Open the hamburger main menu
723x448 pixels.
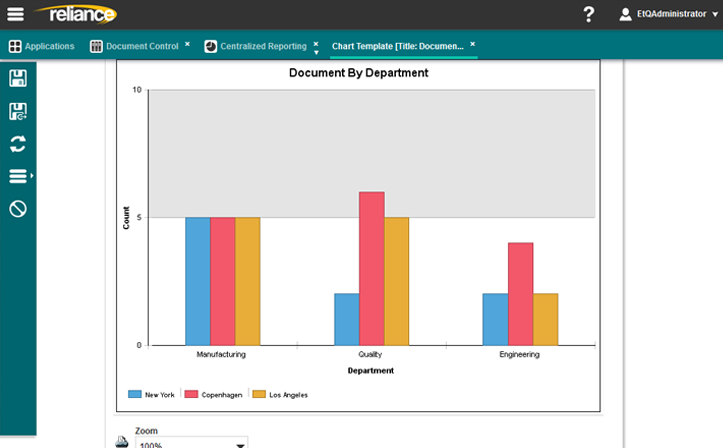tap(16, 14)
